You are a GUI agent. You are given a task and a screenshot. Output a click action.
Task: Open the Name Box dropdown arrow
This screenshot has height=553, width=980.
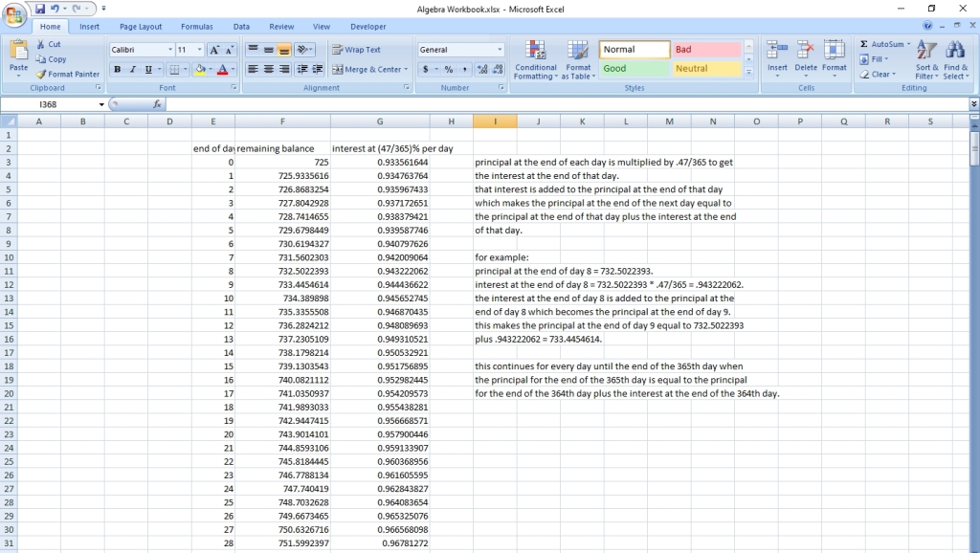coord(101,104)
